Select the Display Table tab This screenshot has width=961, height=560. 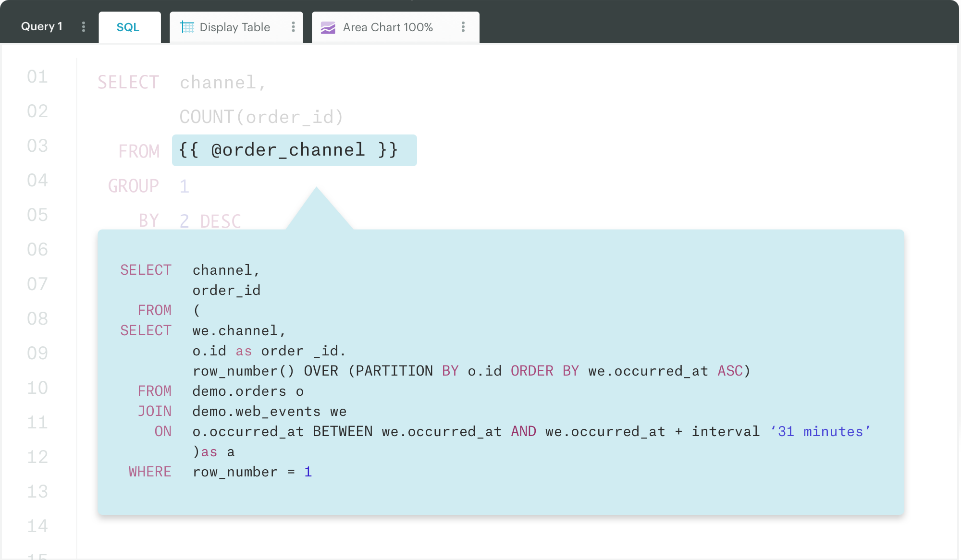(x=234, y=27)
